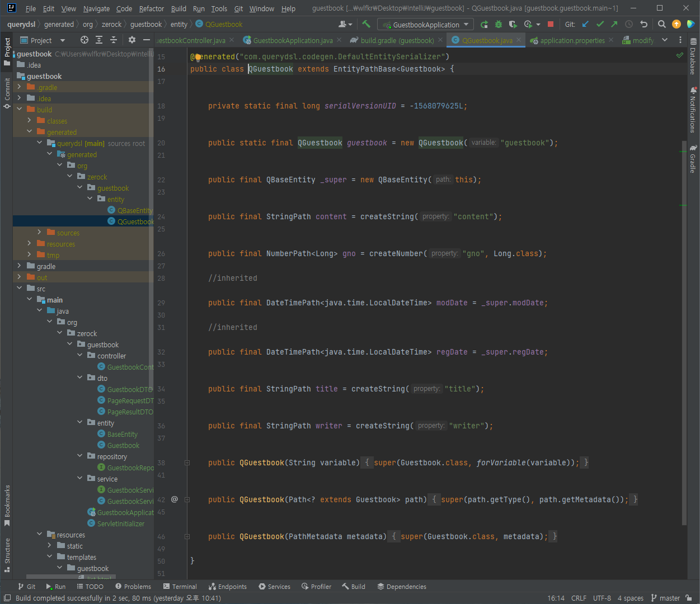Click the Git Update Project blue arrow

[586, 24]
